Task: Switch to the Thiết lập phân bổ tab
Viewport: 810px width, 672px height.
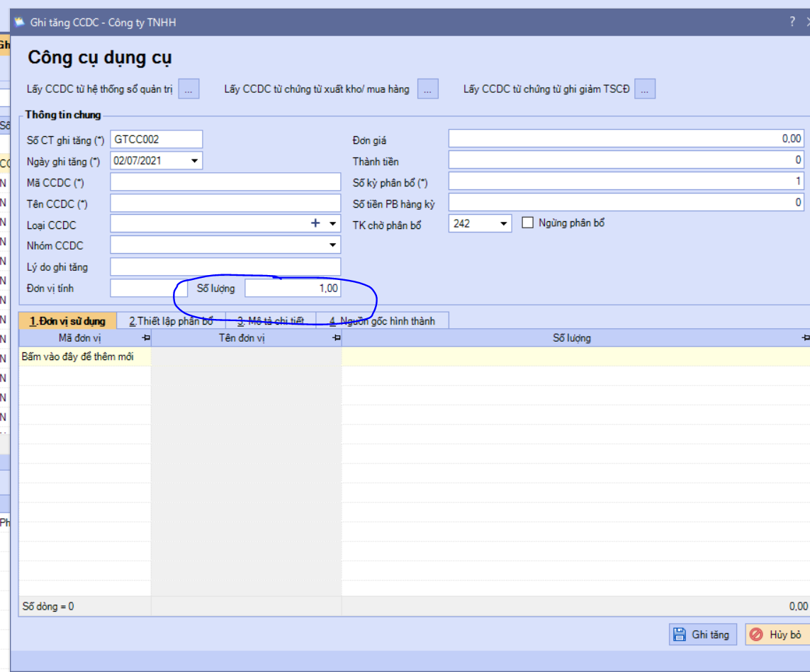Action: (x=171, y=321)
